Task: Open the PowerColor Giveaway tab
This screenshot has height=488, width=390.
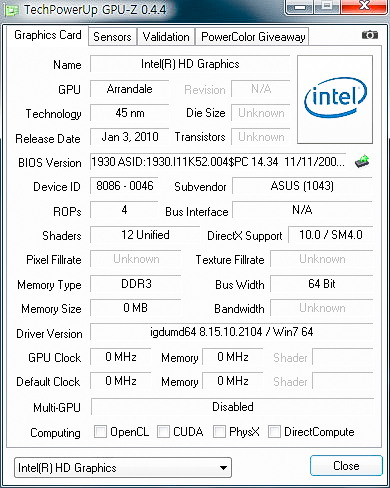Action: 253,37
